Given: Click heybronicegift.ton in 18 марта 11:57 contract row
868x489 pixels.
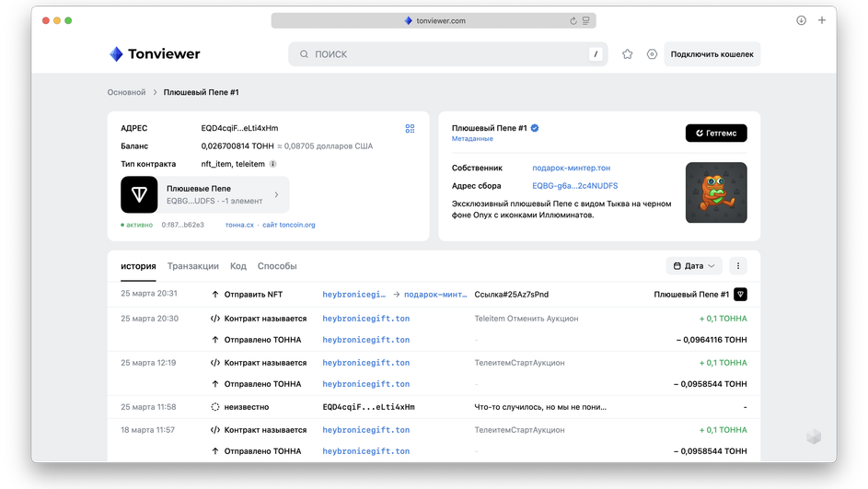Looking at the screenshot, I should point(366,430).
